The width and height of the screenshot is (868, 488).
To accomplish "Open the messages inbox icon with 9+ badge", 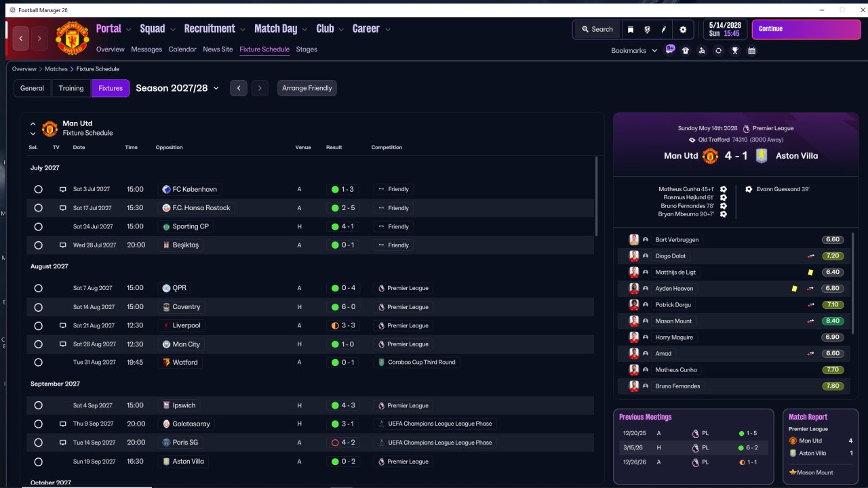I will [670, 50].
